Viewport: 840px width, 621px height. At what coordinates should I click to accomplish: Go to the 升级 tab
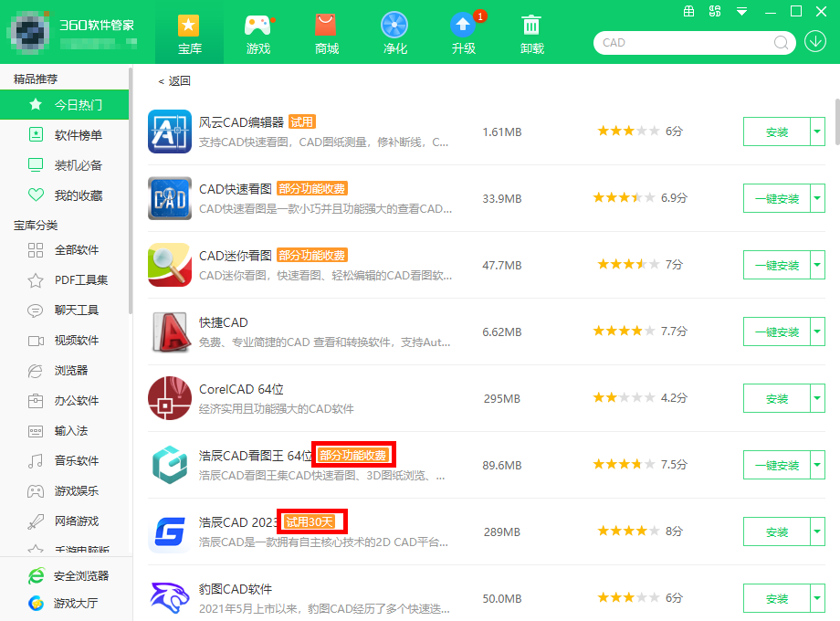(x=464, y=35)
